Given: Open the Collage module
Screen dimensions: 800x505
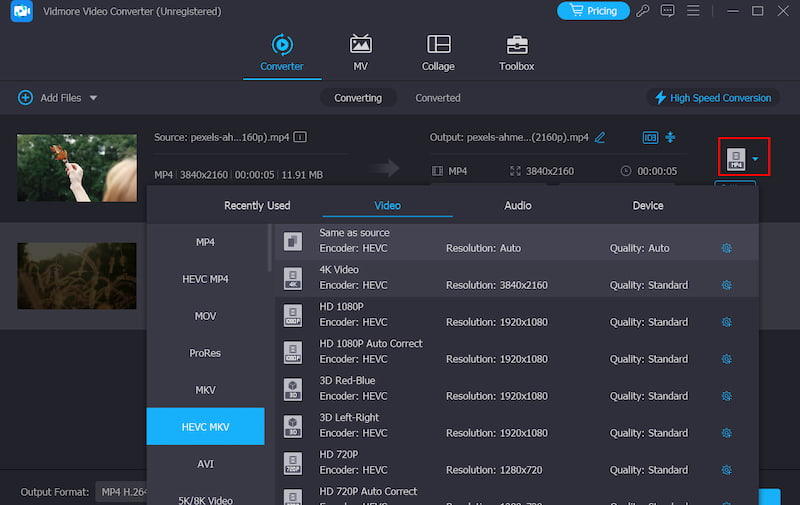Looking at the screenshot, I should pyautogui.click(x=438, y=53).
